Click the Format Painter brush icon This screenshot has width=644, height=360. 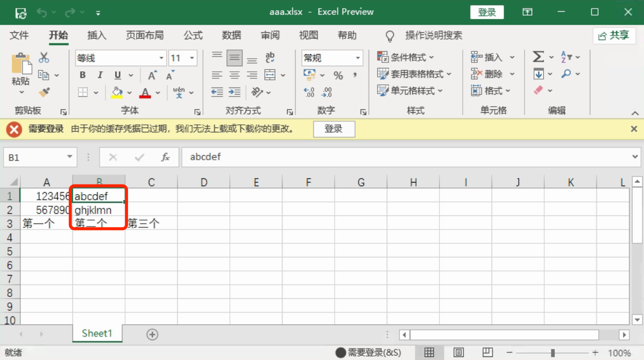point(44,92)
